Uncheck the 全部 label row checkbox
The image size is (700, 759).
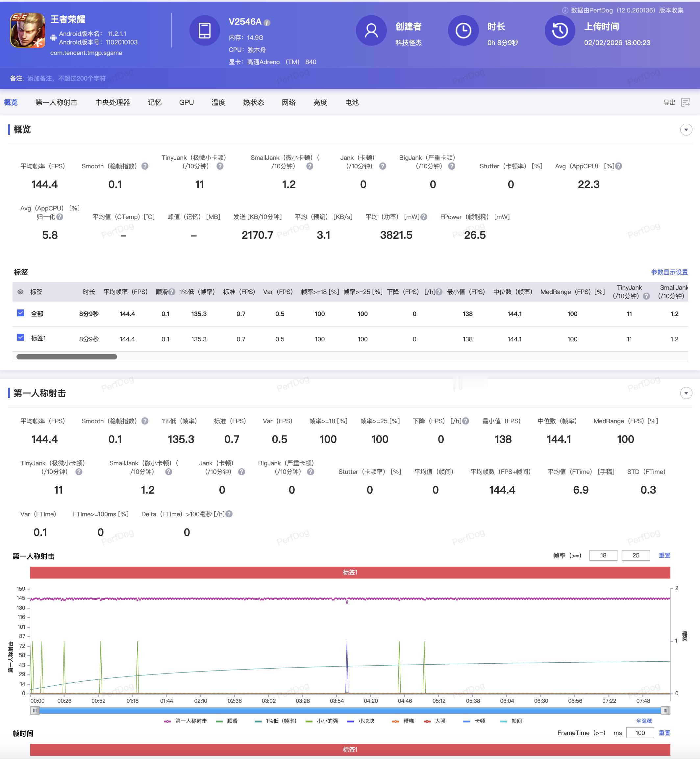[21, 313]
